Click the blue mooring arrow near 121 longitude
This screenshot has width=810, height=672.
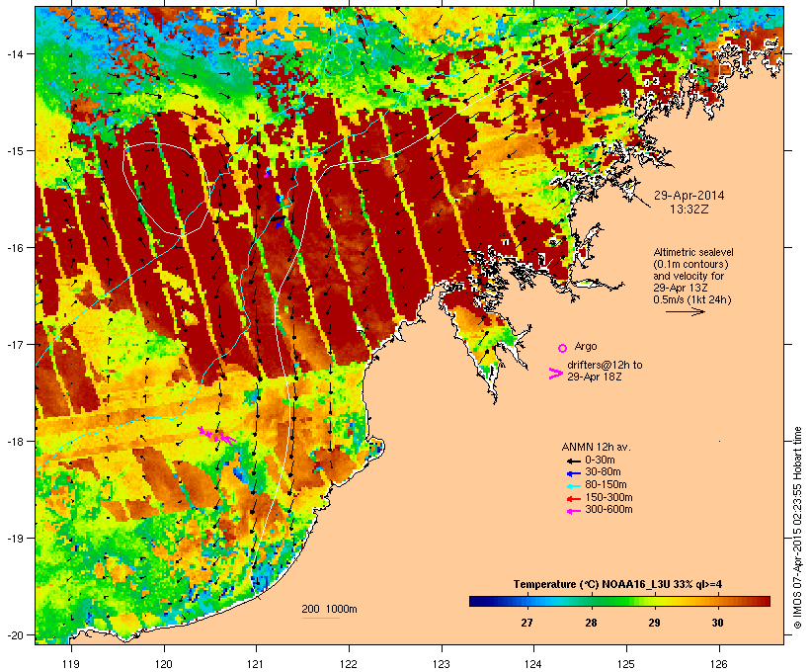(x=280, y=223)
